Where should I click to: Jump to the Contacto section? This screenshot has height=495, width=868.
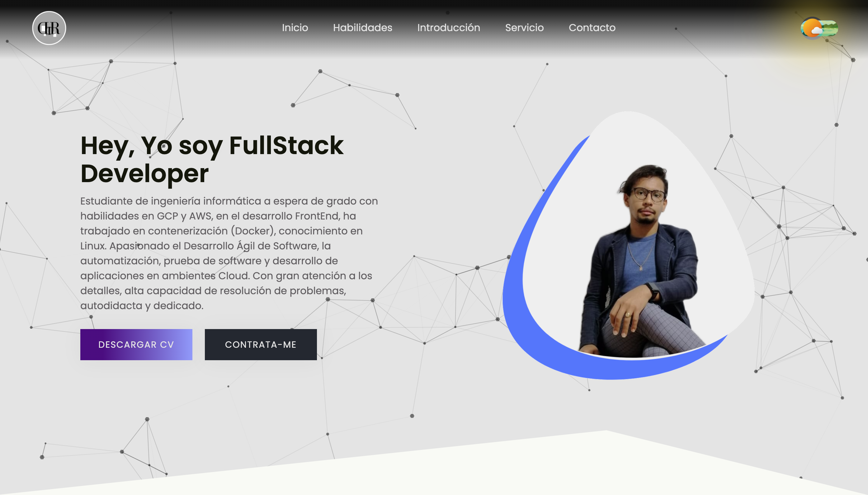[x=592, y=27]
